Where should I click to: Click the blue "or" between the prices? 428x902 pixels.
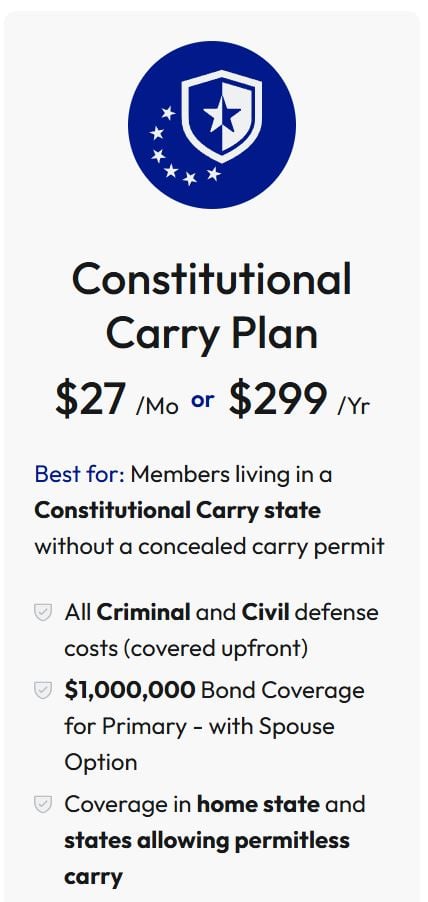point(202,400)
